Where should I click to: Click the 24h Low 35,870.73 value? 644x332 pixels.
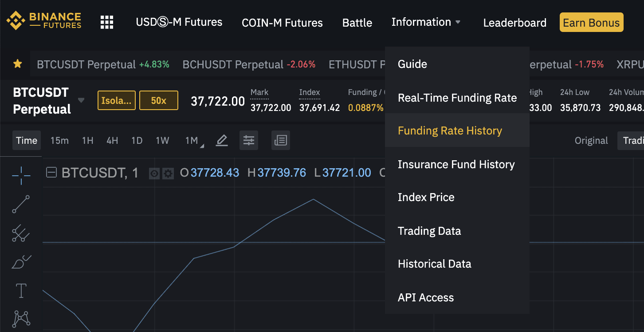point(580,108)
